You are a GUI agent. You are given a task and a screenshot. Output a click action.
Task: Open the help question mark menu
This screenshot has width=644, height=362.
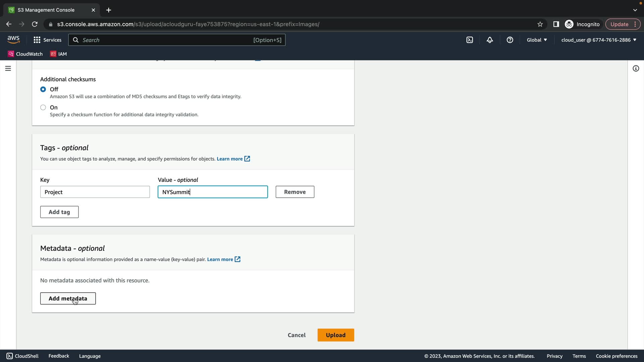(x=510, y=40)
